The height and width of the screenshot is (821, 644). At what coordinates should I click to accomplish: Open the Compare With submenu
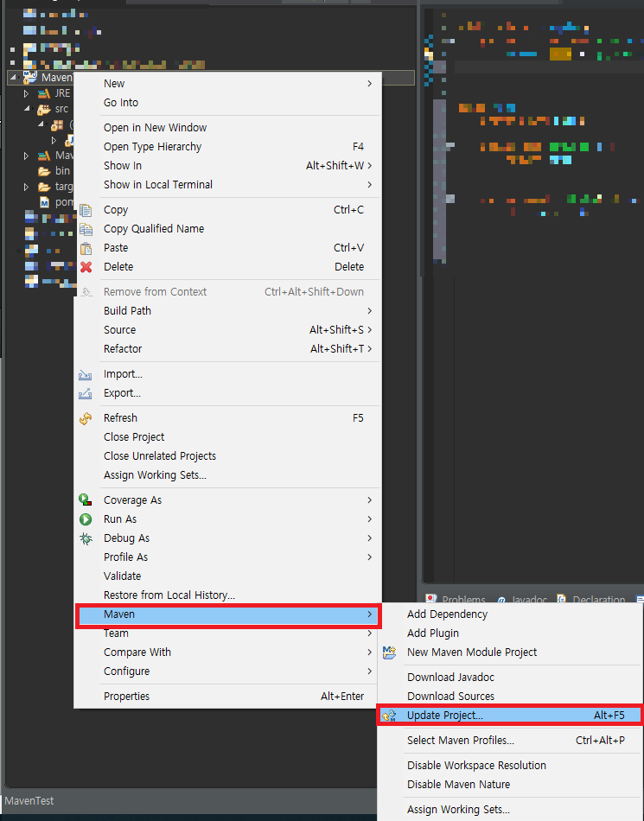click(227, 652)
